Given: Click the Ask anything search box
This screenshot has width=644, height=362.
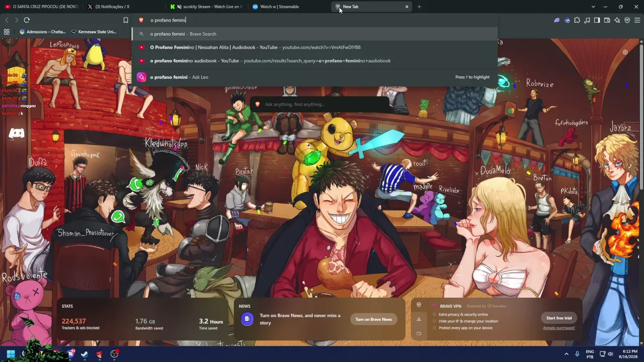Looking at the screenshot, I should click(x=320, y=104).
